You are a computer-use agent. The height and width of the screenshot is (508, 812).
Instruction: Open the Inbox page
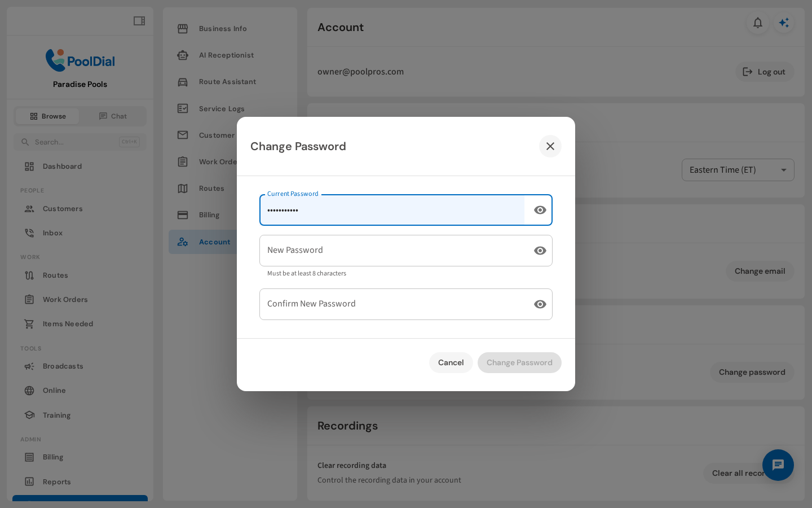pyautogui.click(x=80, y=233)
